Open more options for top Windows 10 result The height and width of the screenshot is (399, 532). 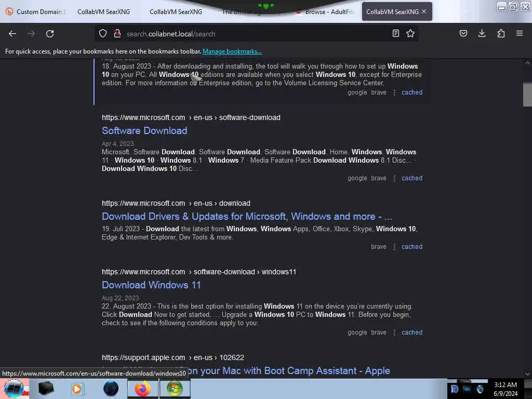point(394,92)
